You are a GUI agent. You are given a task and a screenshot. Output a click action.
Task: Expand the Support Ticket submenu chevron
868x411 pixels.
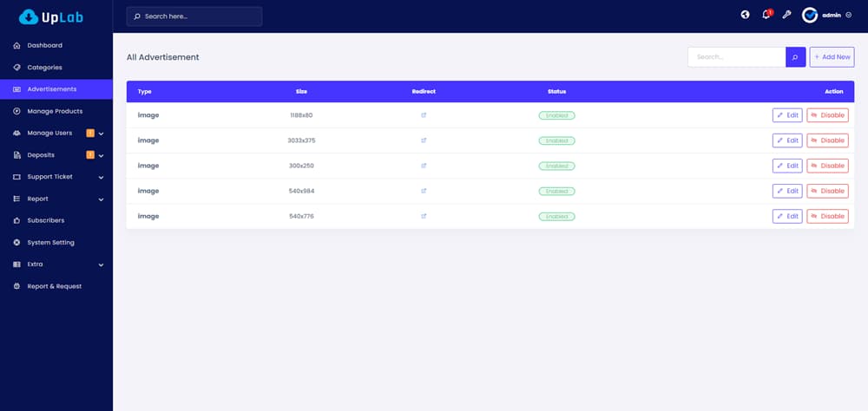pos(102,178)
